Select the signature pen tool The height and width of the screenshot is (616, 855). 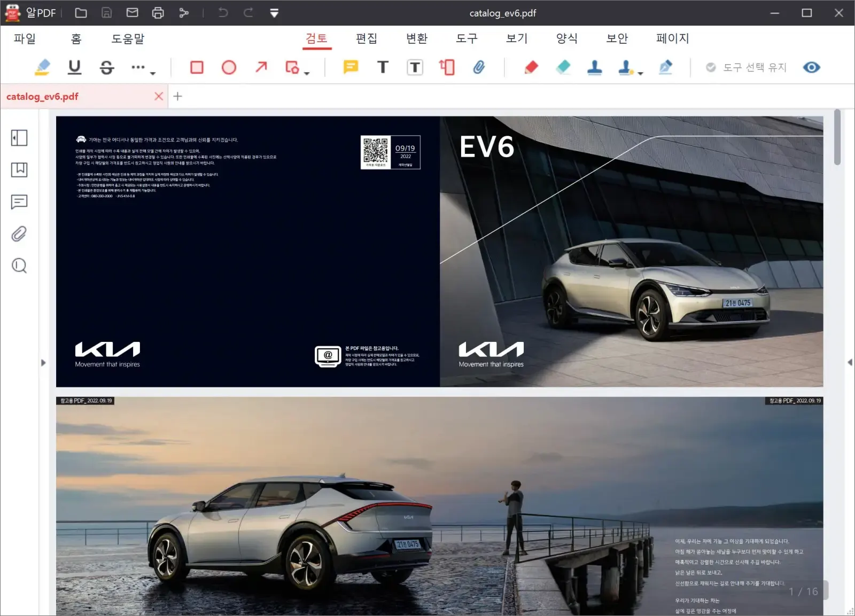tap(665, 67)
